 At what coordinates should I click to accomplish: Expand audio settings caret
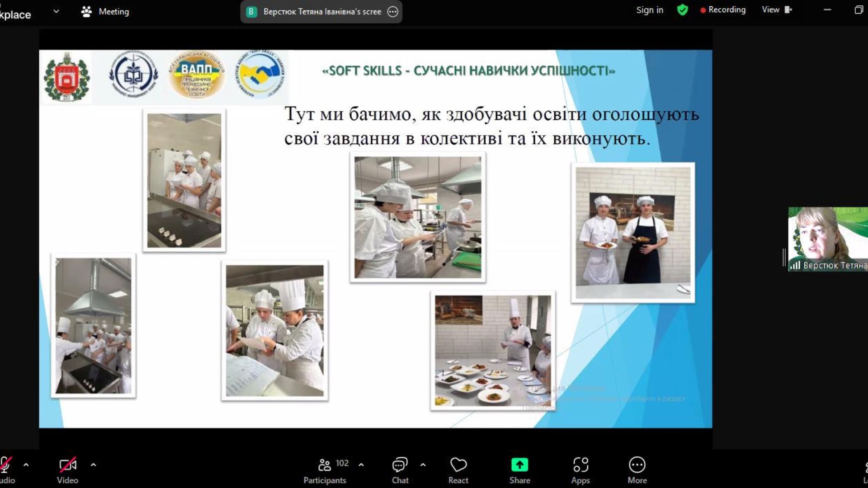coord(26,465)
